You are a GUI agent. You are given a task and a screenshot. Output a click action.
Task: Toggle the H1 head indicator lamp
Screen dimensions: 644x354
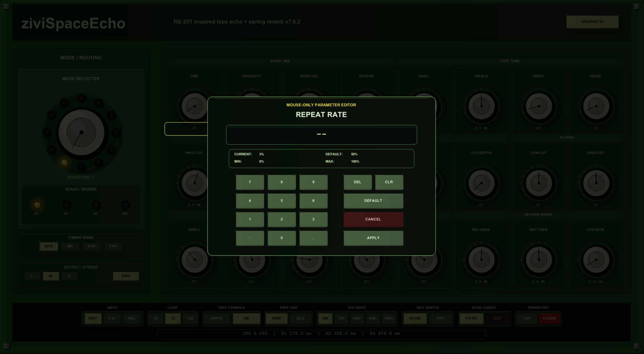37,205
